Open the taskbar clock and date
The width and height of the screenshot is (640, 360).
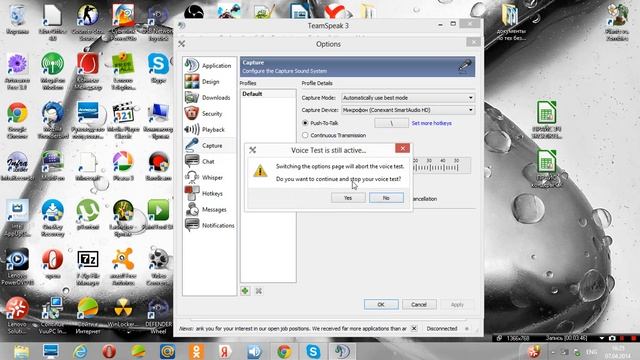point(618,352)
